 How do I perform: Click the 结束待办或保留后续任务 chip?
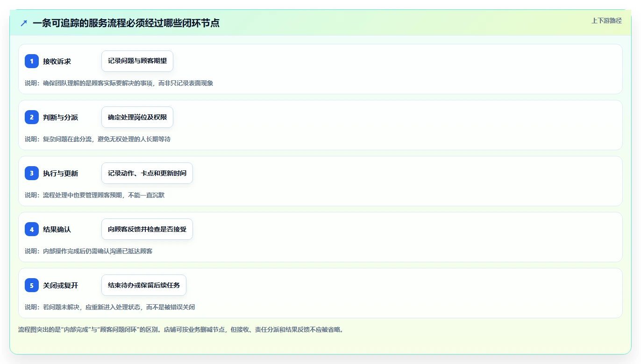pyautogui.click(x=144, y=285)
